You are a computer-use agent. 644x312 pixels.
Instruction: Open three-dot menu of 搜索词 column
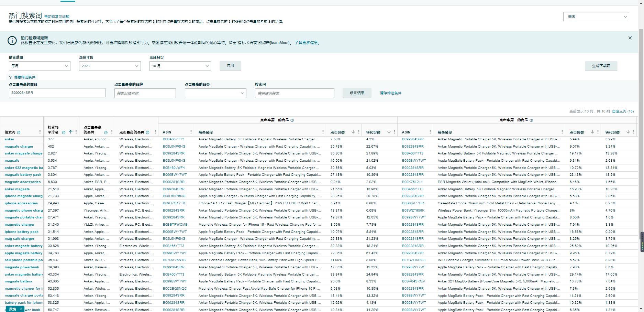point(40,132)
